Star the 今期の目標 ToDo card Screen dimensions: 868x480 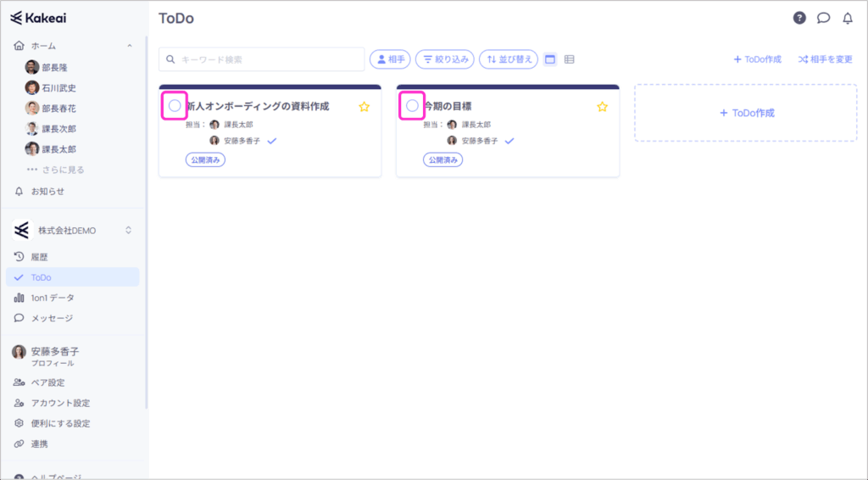[602, 107]
